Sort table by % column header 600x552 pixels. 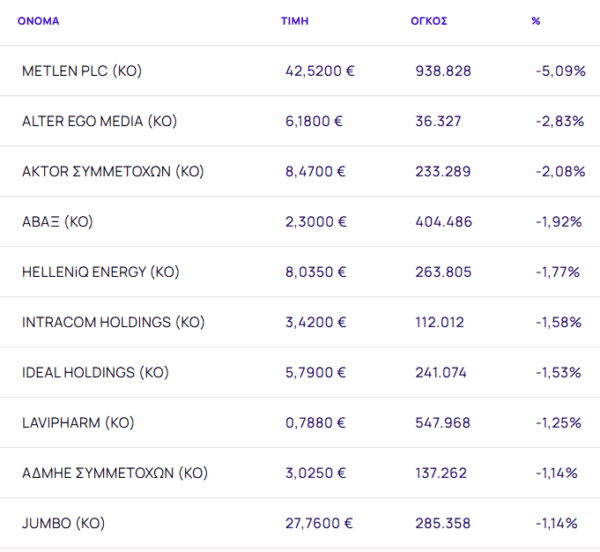pyautogui.click(x=536, y=20)
